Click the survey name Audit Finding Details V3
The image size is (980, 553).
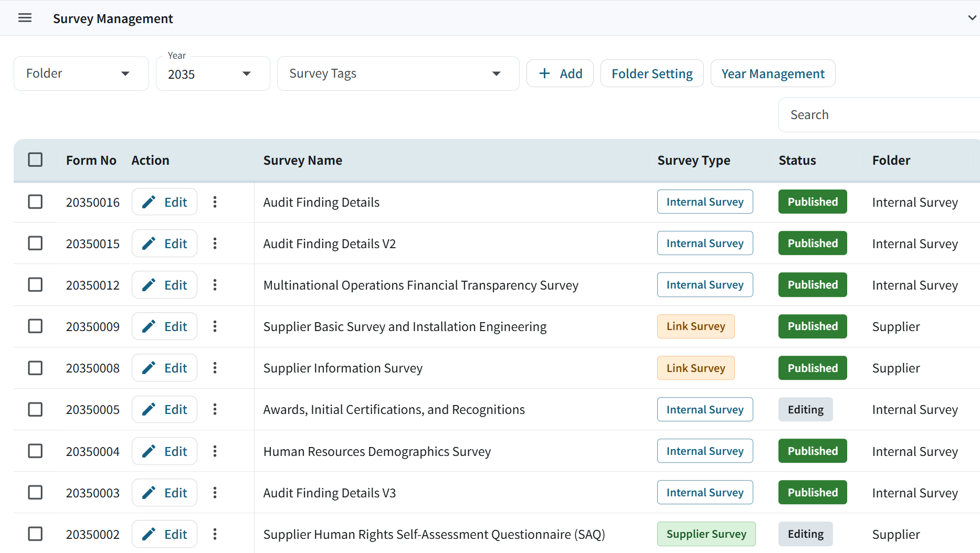point(330,493)
